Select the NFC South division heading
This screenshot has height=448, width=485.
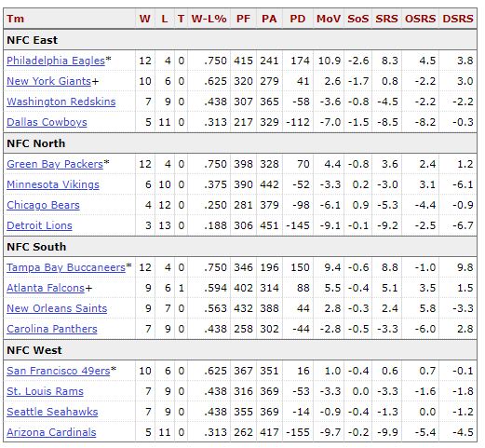tap(36, 247)
